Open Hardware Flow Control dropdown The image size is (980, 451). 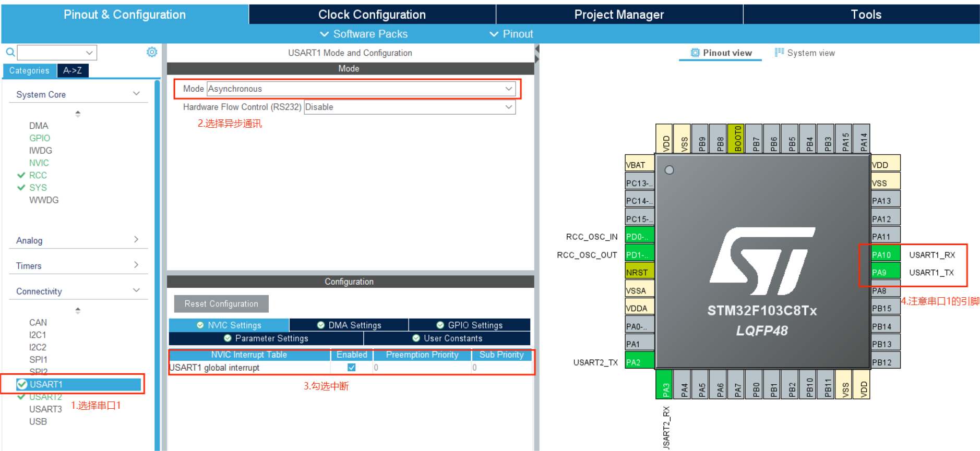click(409, 107)
